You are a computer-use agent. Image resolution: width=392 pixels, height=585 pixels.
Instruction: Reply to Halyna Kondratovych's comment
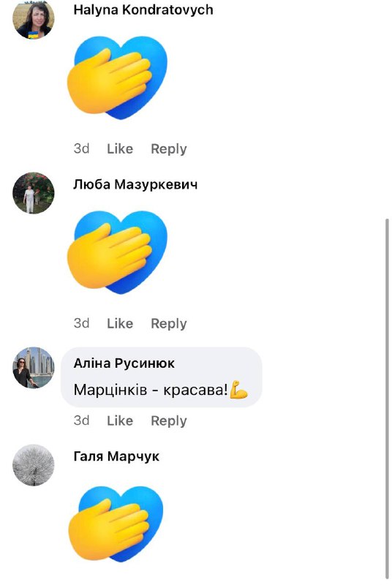tap(169, 148)
